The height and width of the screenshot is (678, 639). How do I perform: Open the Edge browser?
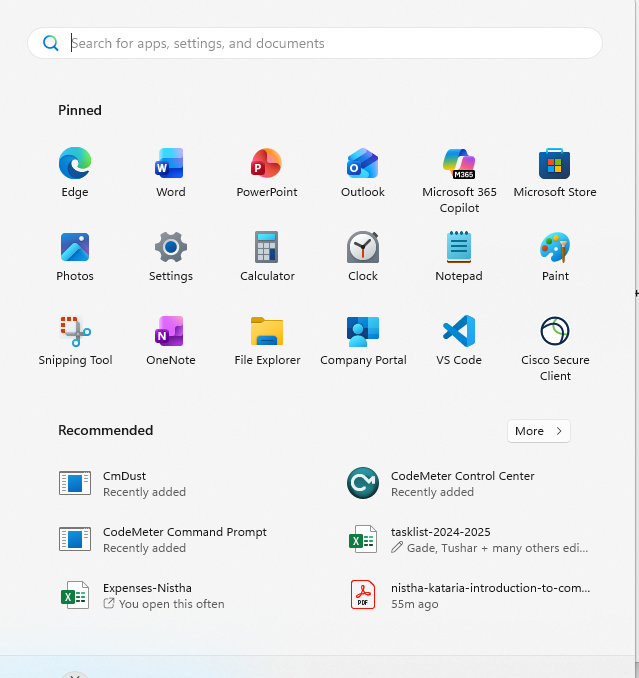(75, 173)
